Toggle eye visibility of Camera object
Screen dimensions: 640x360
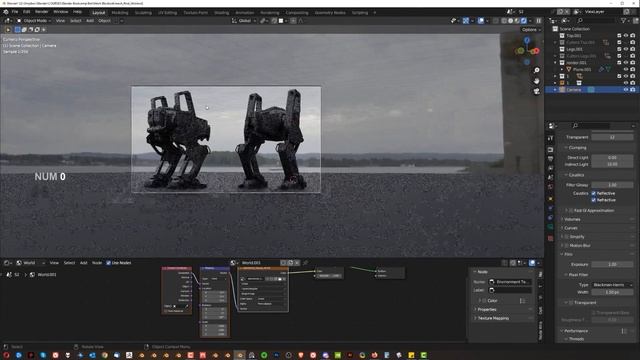point(626,89)
